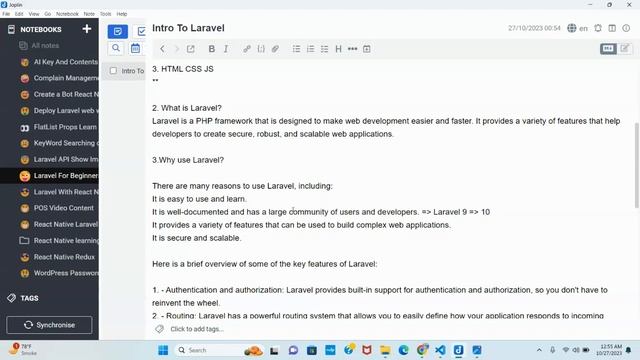Open the Windows Start menu
This screenshot has height=360, width=640.
163,350
